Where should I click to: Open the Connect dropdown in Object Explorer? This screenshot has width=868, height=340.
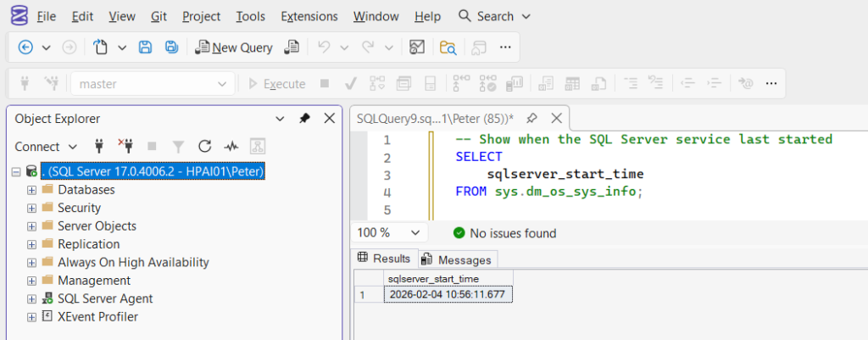coord(73,147)
